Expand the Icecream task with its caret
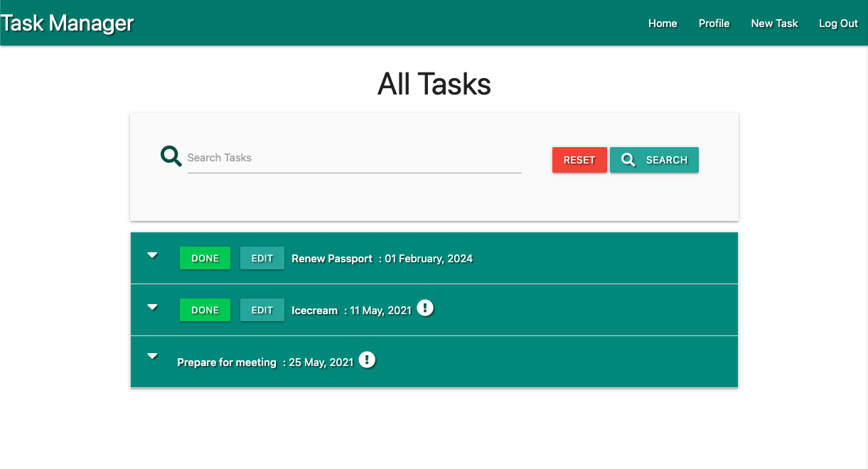This screenshot has width=868, height=469. 152,308
